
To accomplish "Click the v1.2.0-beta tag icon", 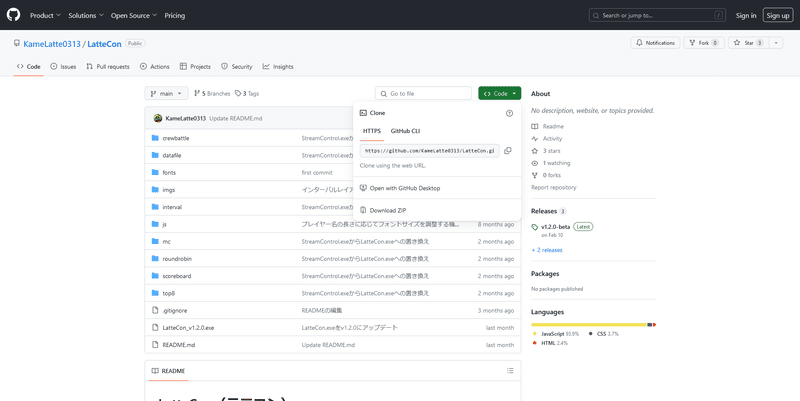I will 535,227.
